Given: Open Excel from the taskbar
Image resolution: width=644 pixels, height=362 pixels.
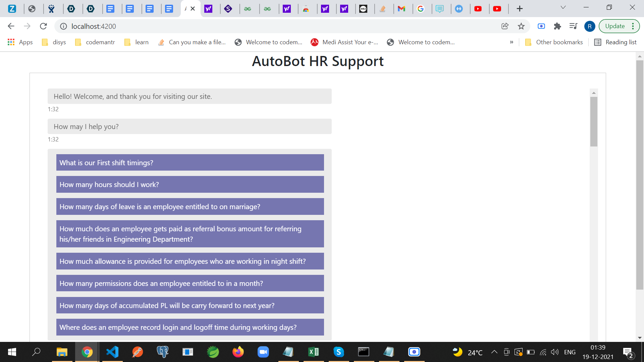Looking at the screenshot, I should click(314, 352).
